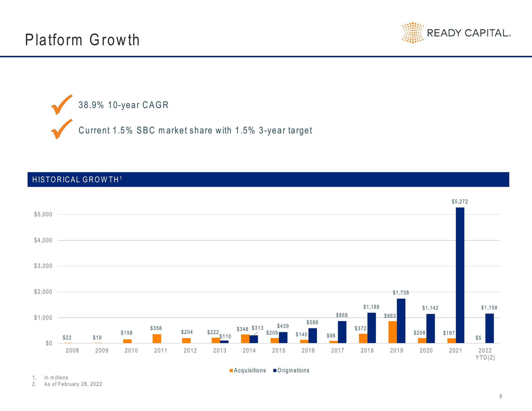Click the page number 9
The image size is (532, 411).
501,396
